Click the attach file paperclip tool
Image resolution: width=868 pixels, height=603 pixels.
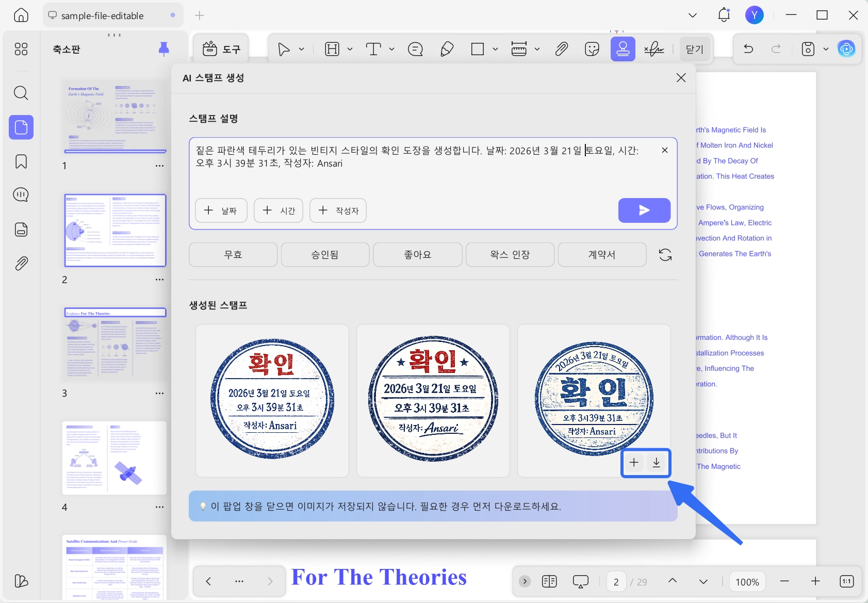(562, 49)
